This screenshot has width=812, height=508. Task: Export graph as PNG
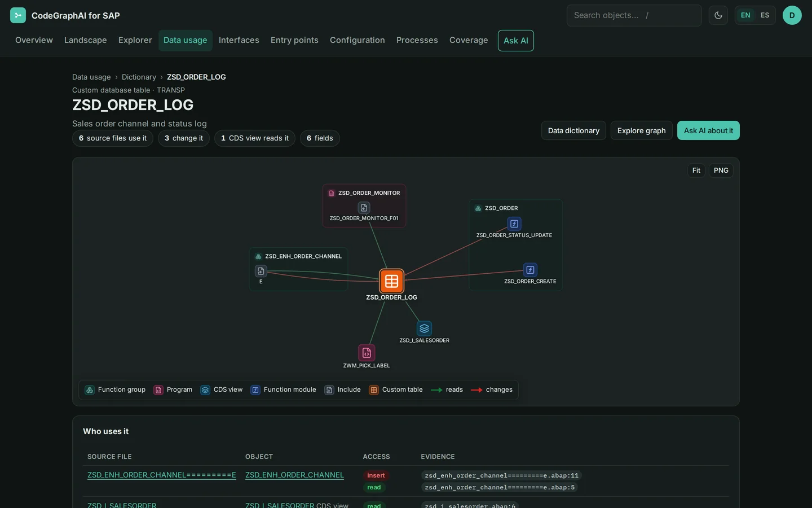[x=721, y=170]
